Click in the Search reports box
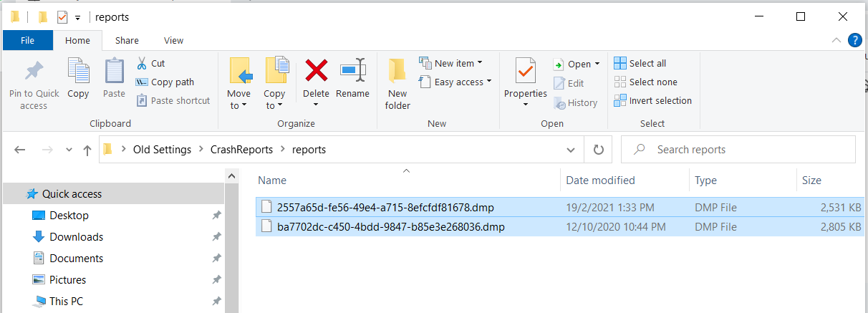 click(x=738, y=150)
